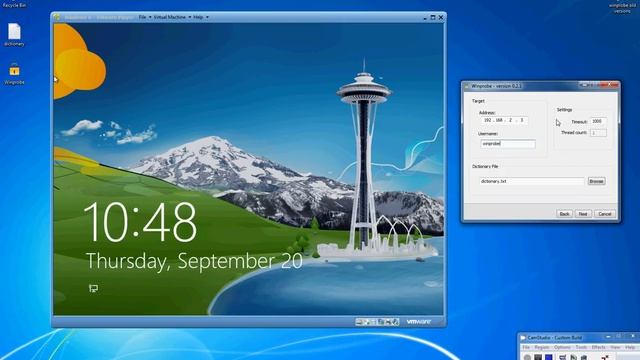
Task: Click the vmware logo in the status bar
Action: click(418, 322)
